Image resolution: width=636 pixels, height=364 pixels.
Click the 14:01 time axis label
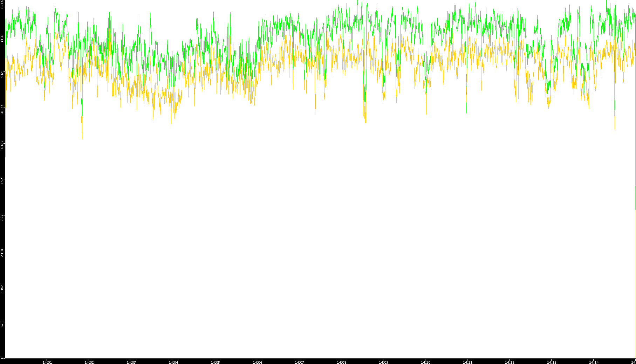point(47,362)
